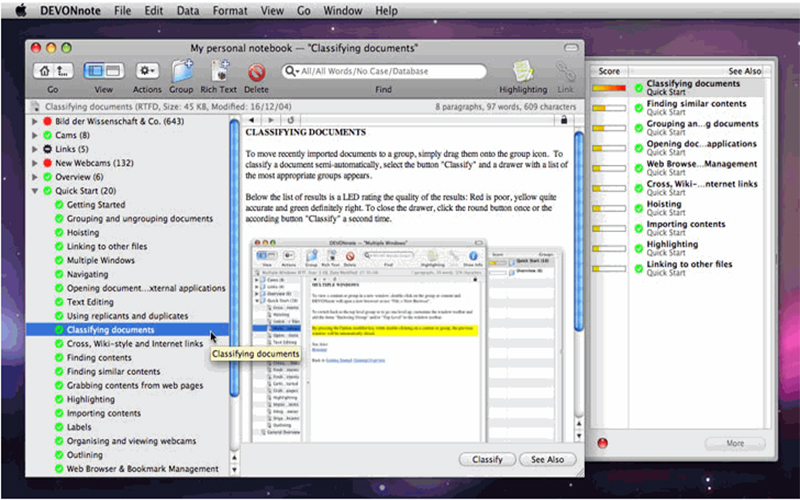800x500 pixels.
Task: Select Using replicants and duplicates
Action: [x=128, y=316]
